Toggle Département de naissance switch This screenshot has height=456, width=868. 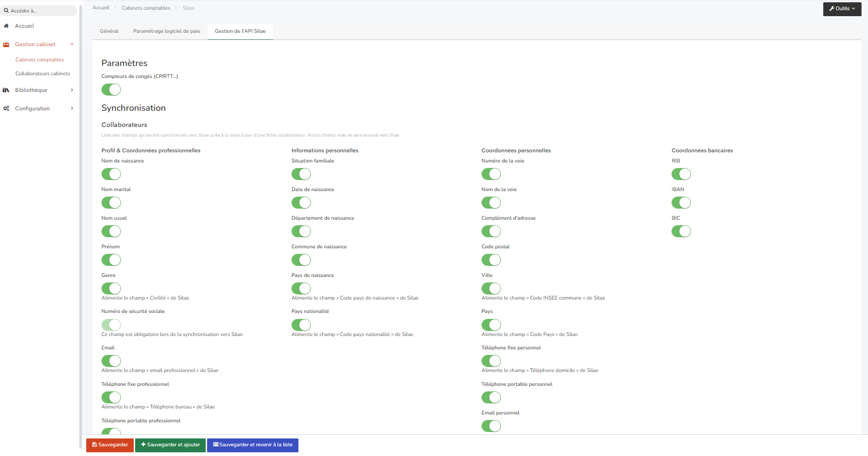[301, 231]
